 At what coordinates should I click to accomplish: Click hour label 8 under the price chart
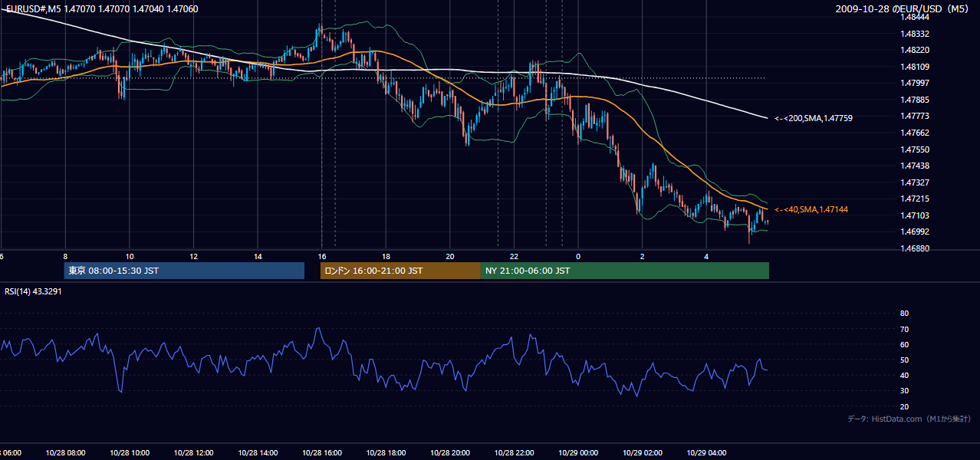(65, 257)
